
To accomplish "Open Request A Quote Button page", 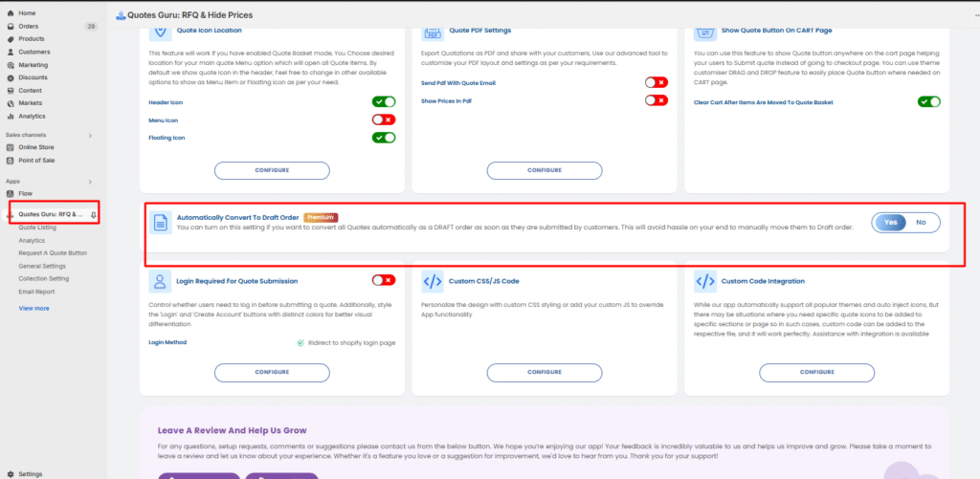I will pyautogui.click(x=53, y=253).
